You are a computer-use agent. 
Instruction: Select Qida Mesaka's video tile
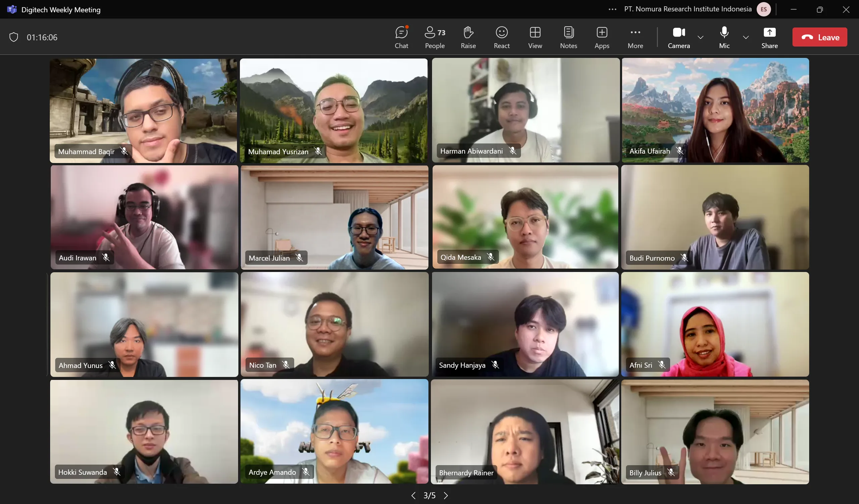pos(525,217)
